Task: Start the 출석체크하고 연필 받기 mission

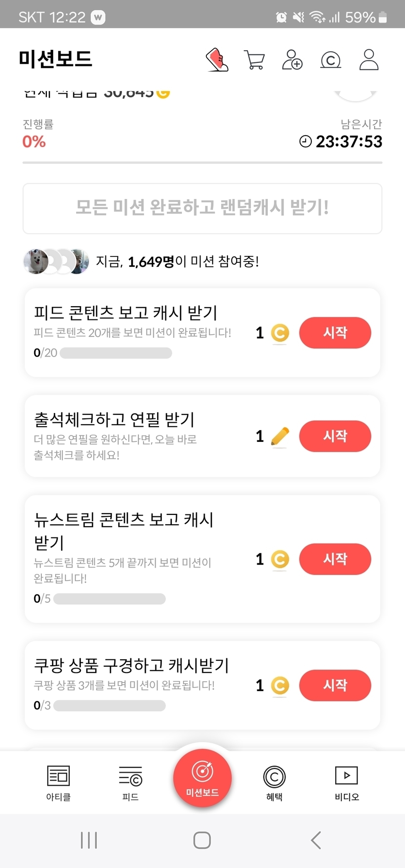Action: (335, 436)
